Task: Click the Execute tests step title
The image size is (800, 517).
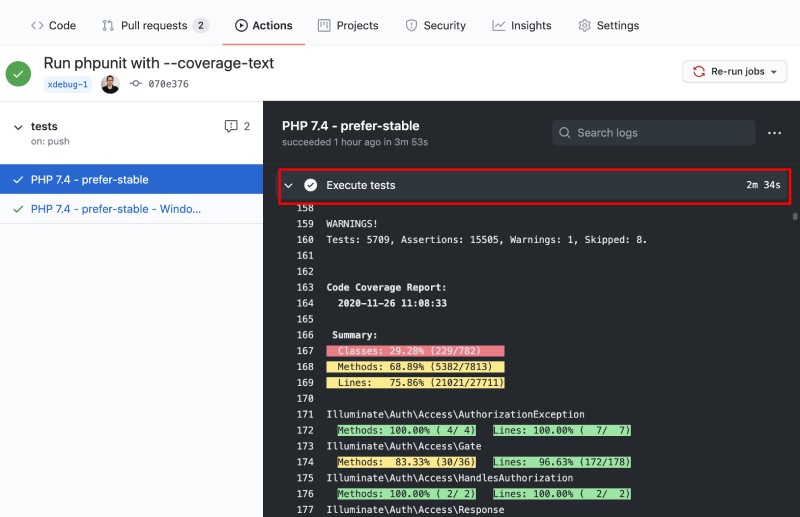Action: pos(361,185)
